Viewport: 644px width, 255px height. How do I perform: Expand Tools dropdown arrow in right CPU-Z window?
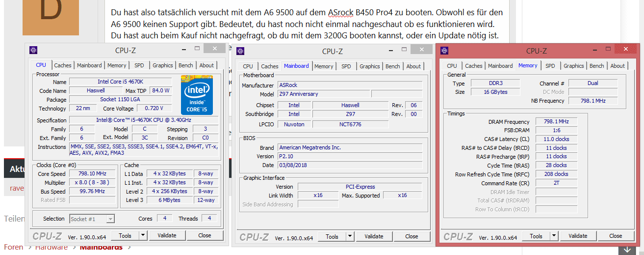(554, 236)
